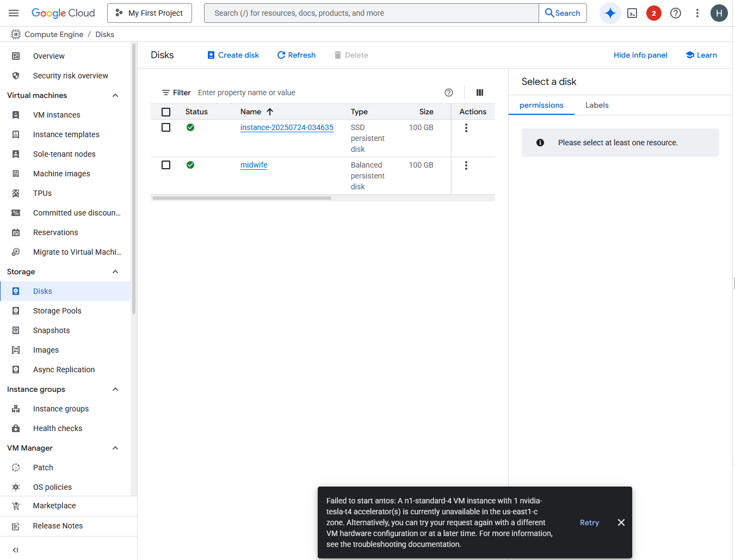Open actions menu for instance-20250724-034635 disk
This screenshot has height=560, width=735.
[x=466, y=128]
